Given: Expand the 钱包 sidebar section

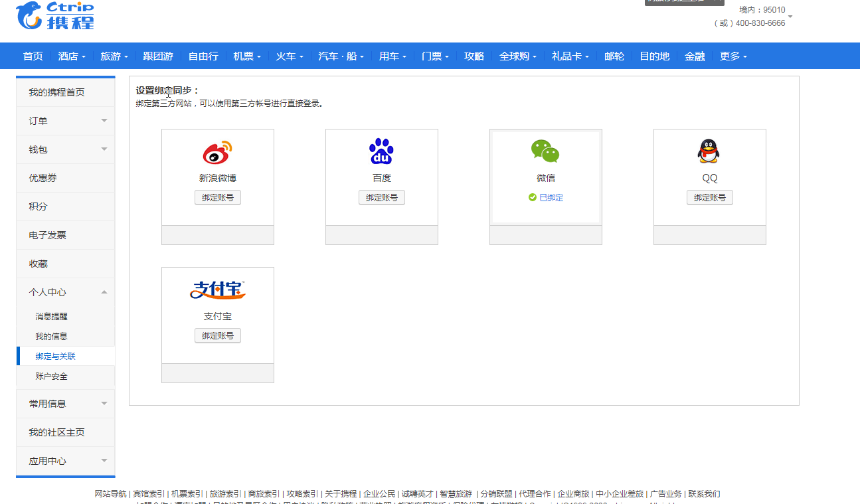Looking at the screenshot, I should [x=66, y=149].
